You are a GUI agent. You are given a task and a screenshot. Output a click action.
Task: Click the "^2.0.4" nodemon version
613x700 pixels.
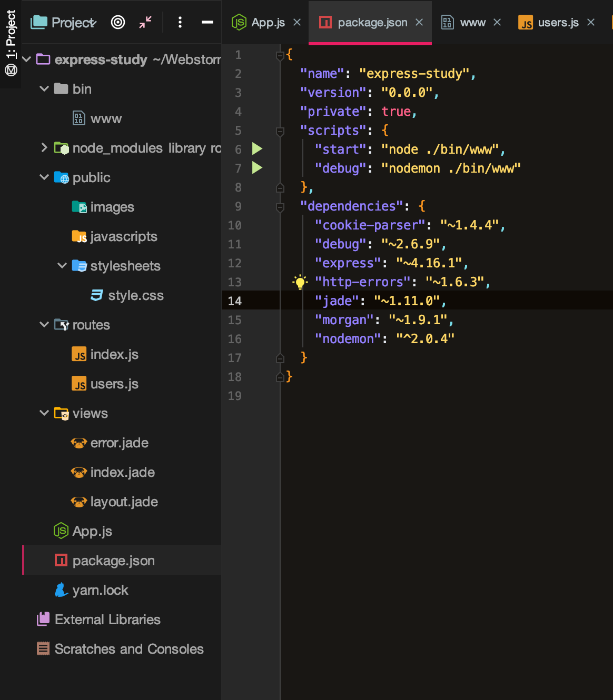click(x=425, y=339)
